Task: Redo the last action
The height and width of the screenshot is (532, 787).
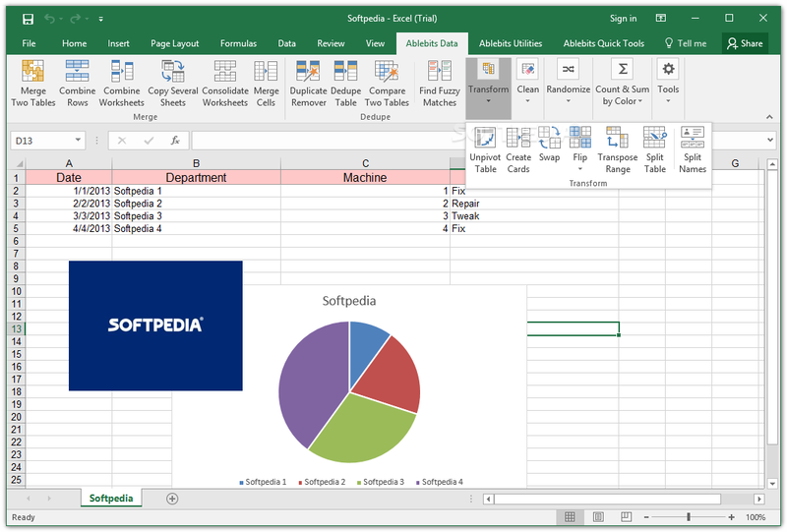Action: tap(76, 19)
